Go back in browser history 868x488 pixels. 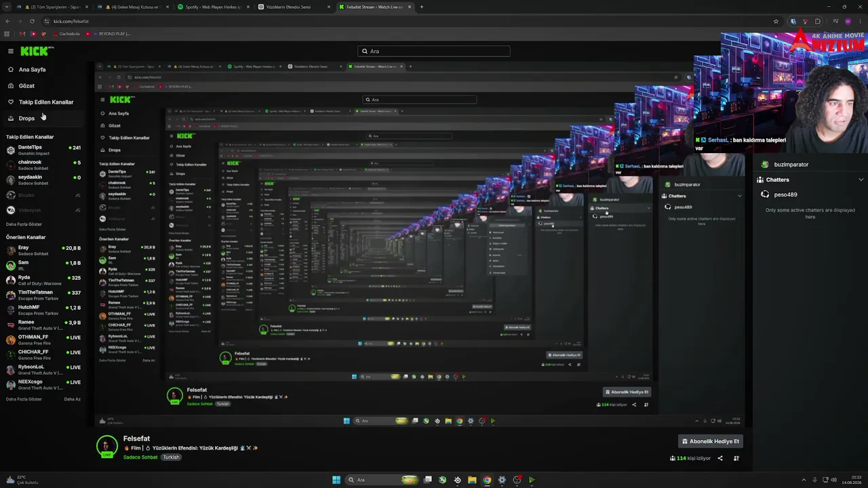(x=8, y=21)
